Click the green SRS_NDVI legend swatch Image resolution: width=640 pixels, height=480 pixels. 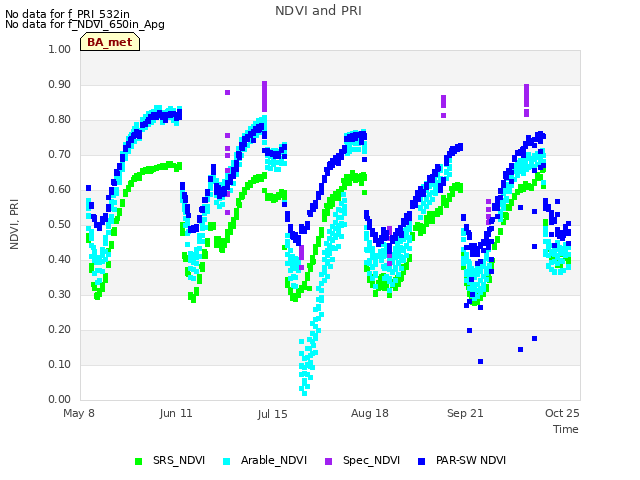point(139,461)
